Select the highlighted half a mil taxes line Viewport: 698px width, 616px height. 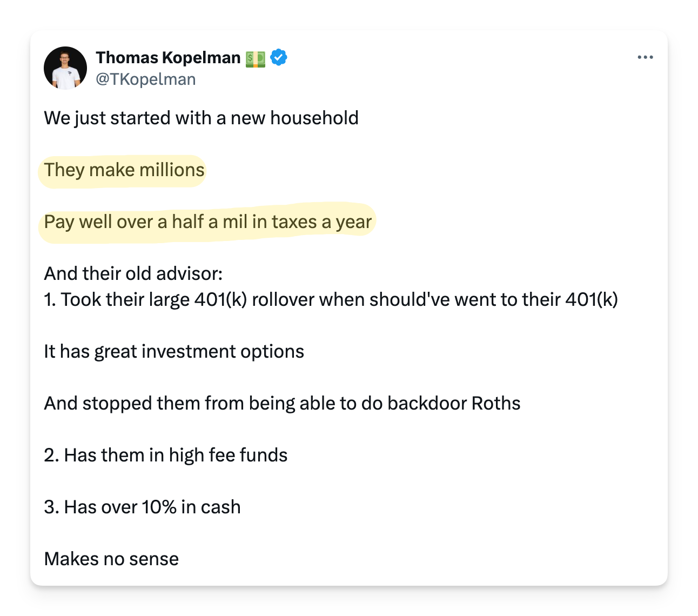tap(208, 222)
